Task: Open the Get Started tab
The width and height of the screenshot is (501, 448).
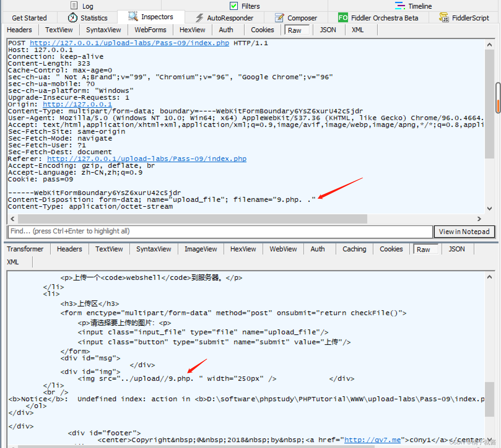Action: (x=29, y=18)
